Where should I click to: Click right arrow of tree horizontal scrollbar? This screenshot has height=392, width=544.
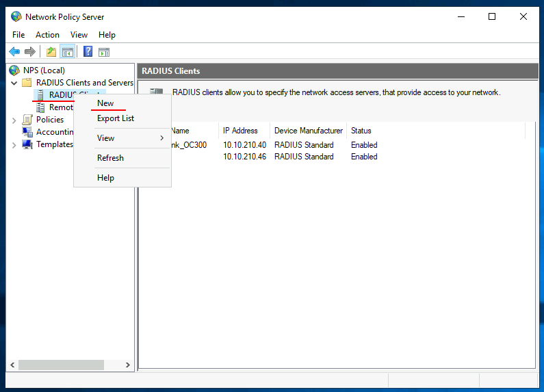point(128,365)
